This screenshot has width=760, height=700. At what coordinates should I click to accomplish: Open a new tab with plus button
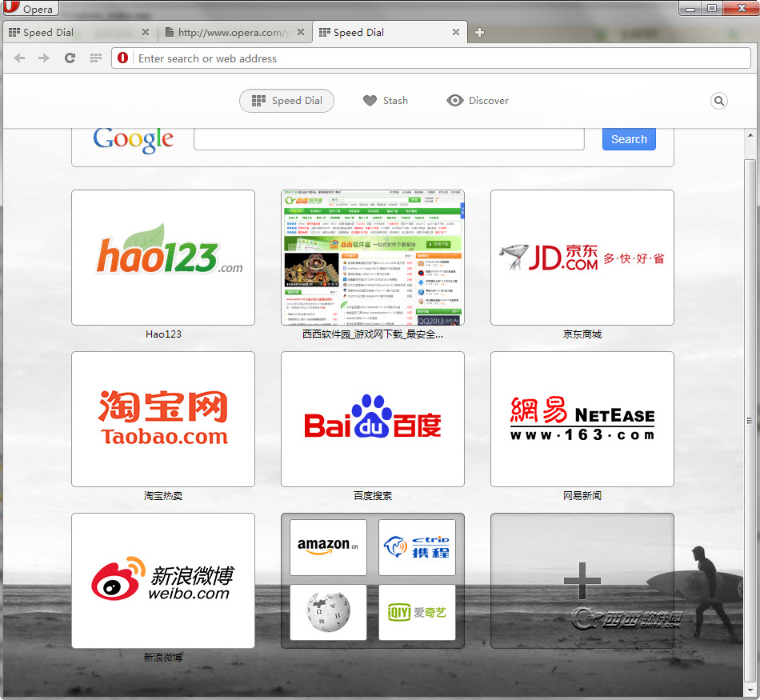point(479,33)
